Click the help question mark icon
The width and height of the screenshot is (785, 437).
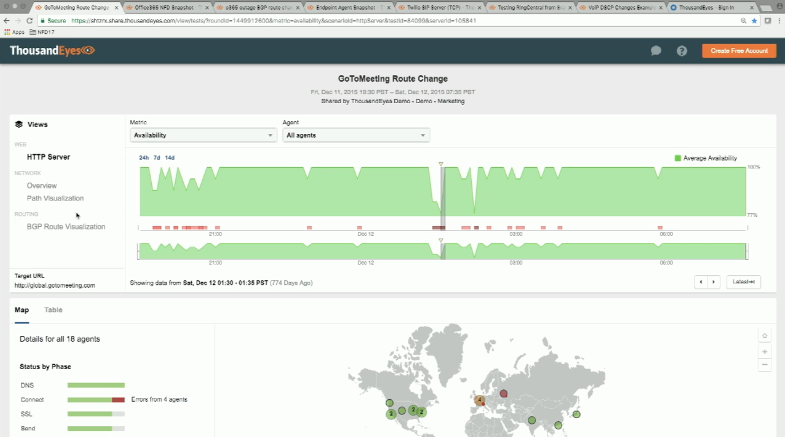click(682, 51)
